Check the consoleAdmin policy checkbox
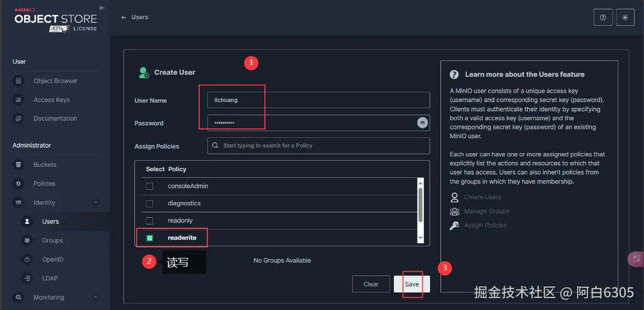This screenshot has height=310, width=644. pyautogui.click(x=150, y=187)
